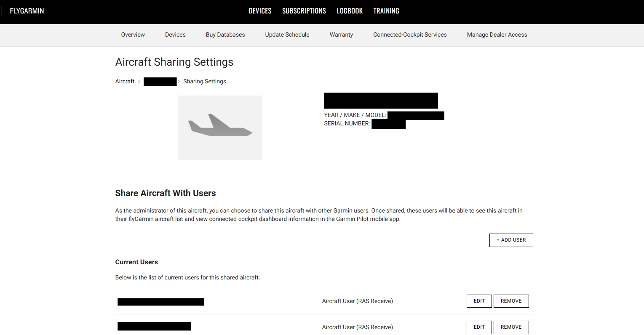Click REMOVE for the second current user
Screen dimensions: 644x335
tap(511, 327)
